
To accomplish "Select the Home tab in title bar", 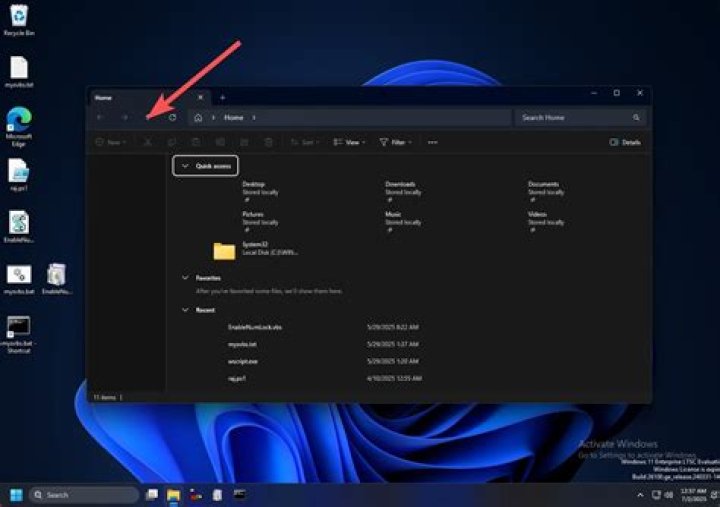I will [140, 97].
